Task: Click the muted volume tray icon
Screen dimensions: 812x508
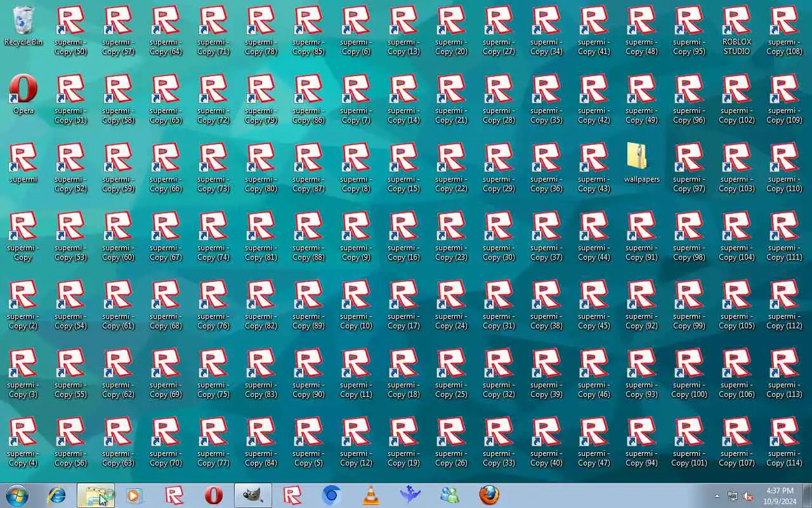Action: pos(748,496)
